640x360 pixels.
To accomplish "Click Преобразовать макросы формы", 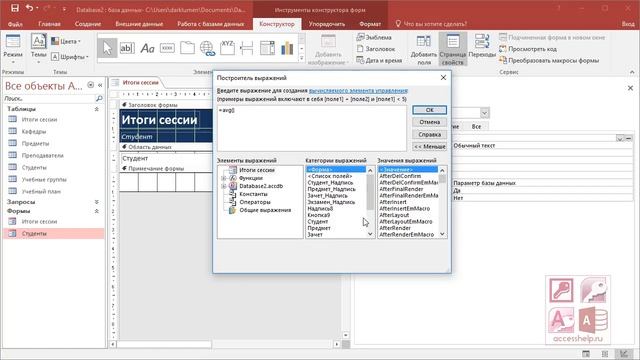I will point(549,60).
